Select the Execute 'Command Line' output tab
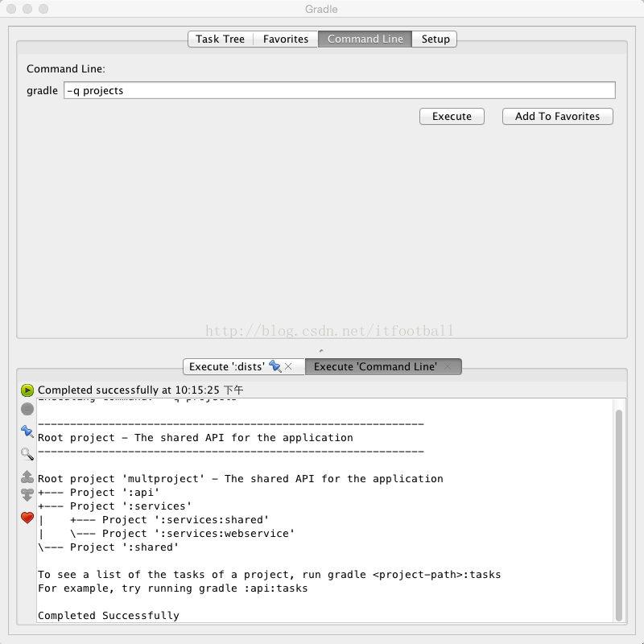The image size is (644, 644). click(x=383, y=366)
